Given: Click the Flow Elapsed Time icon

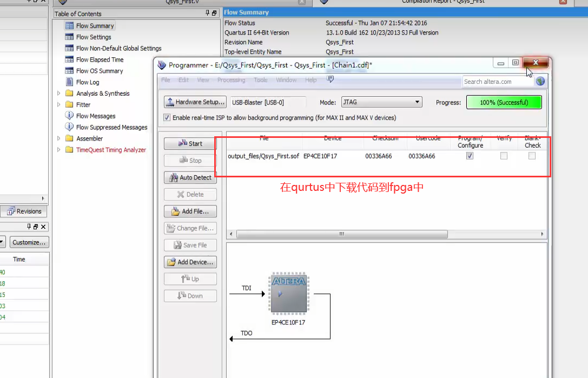Looking at the screenshot, I should (x=69, y=59).
